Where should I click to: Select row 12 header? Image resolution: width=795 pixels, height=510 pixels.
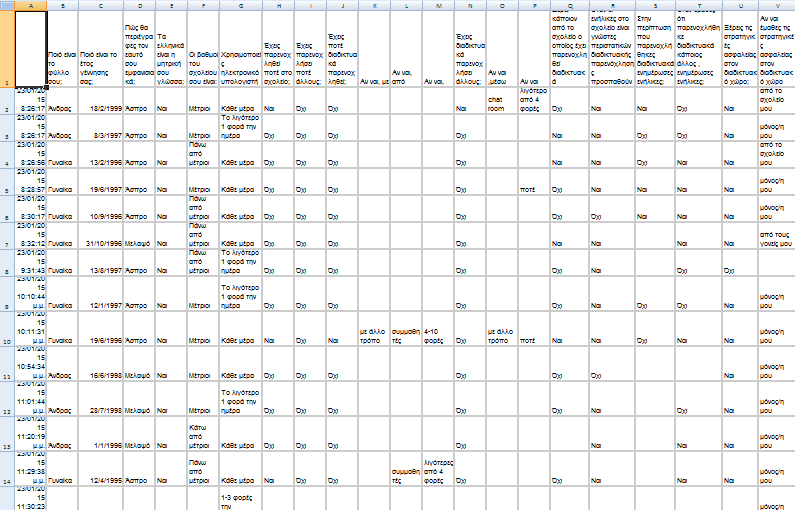click(x=7, y=398)
